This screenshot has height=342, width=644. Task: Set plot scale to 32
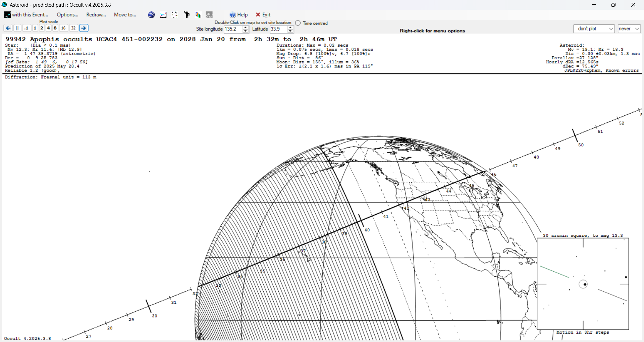coord(73,28)
